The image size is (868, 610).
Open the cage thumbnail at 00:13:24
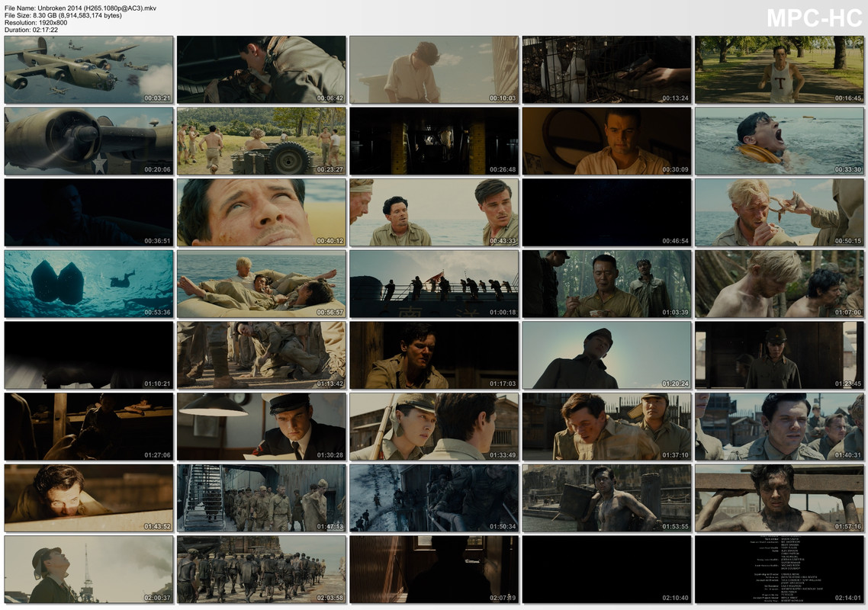click(606, 69)
